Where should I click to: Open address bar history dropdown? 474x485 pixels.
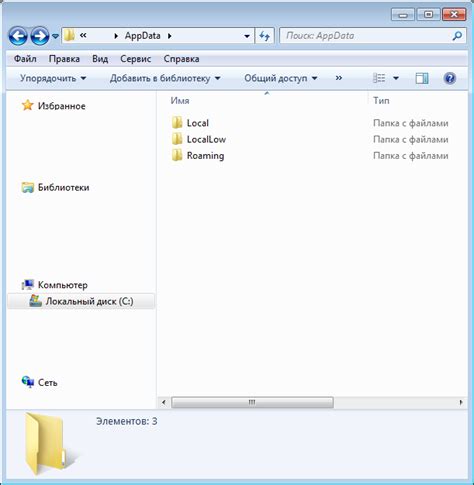pyautogui.click(x=247, y=36)
